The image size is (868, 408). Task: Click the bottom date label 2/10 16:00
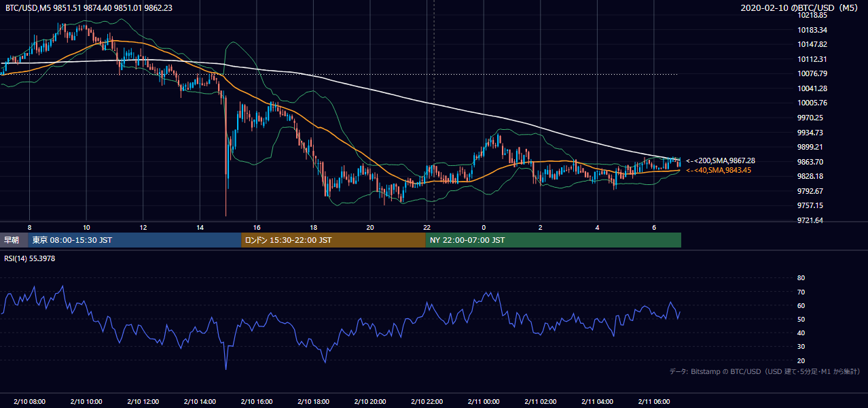coord(256,401)
